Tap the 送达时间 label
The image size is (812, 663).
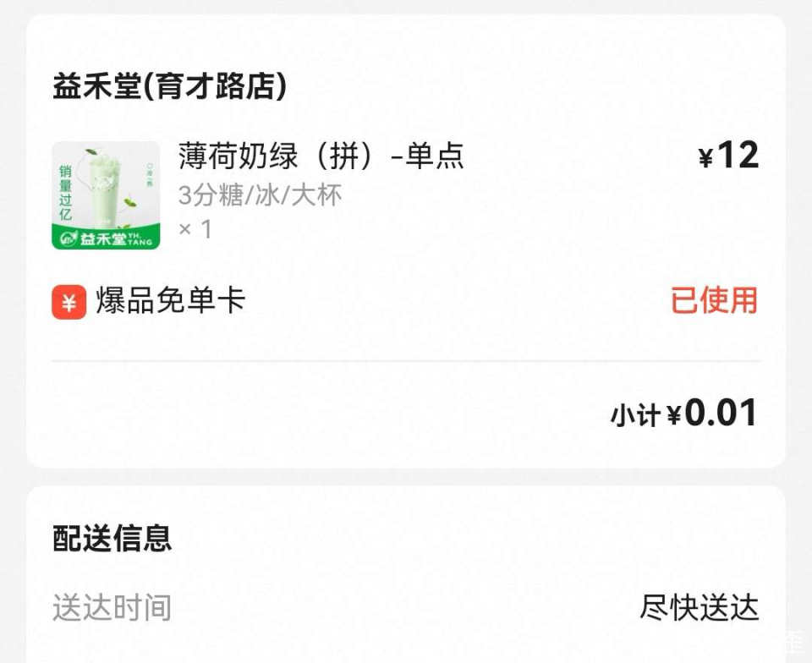pos(112,607)
